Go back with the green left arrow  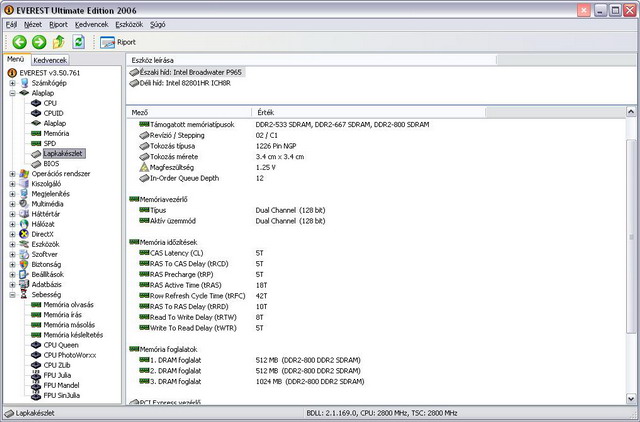click(19, 42)
